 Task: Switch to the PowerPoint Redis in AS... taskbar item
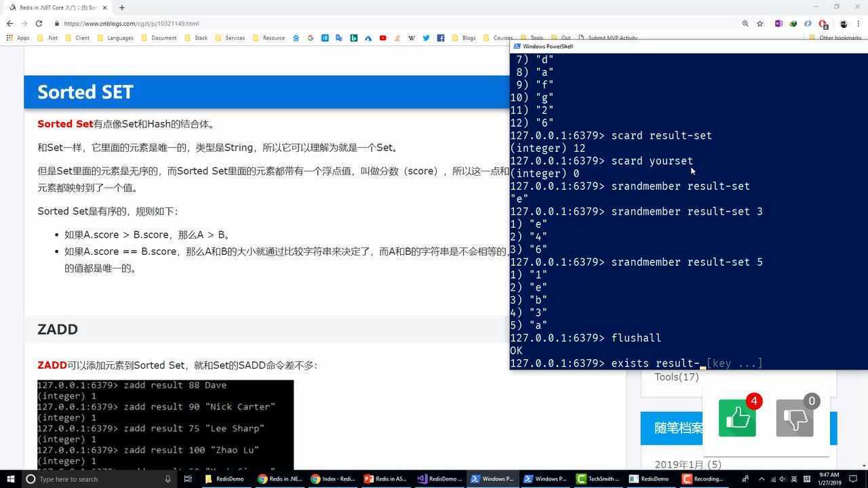tap(386, 479)
